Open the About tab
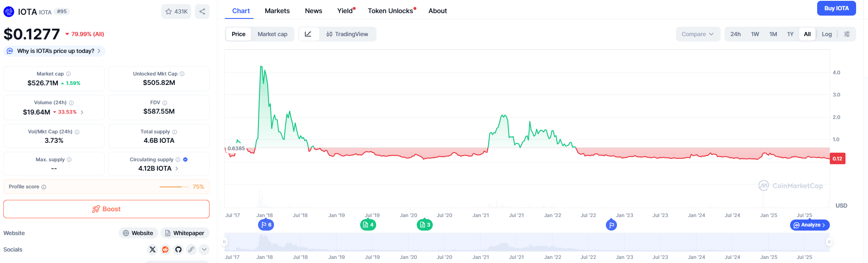Viewport: 868px width, 263px height. tap(438, 11)
